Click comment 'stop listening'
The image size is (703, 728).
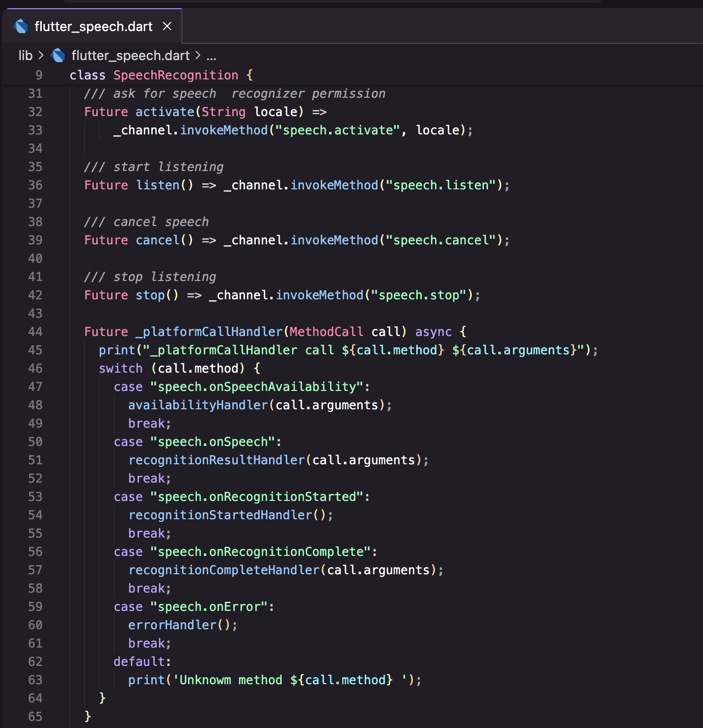click(x=150, y=277)
